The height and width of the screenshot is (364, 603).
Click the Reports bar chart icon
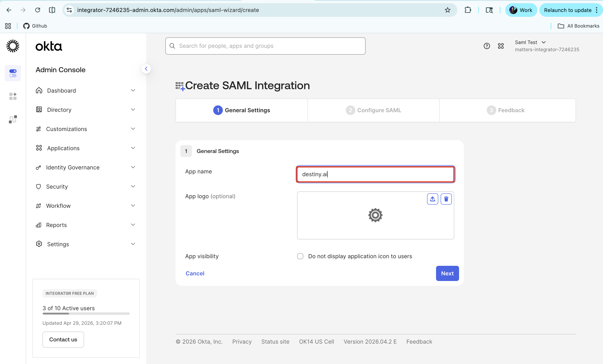point(38,225)
